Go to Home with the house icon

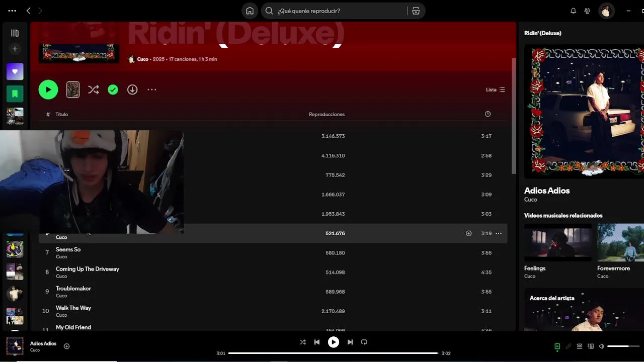[250, 11]
